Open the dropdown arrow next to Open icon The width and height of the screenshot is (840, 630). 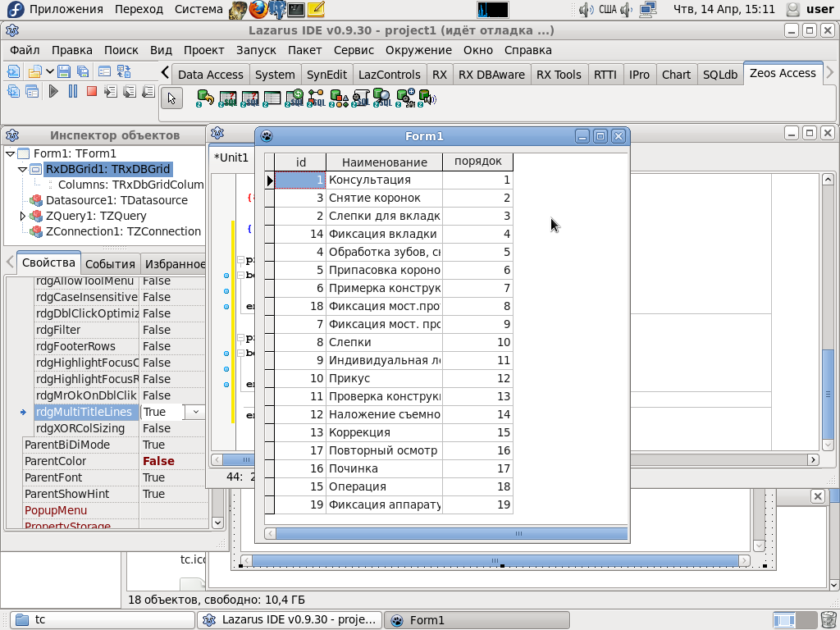pyautogui.click(x=50, y=71)
